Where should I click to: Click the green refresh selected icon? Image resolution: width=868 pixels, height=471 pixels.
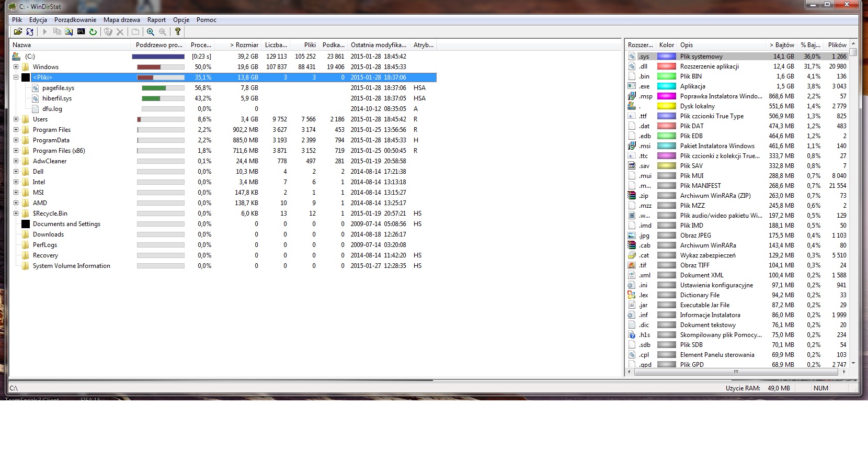93,32
